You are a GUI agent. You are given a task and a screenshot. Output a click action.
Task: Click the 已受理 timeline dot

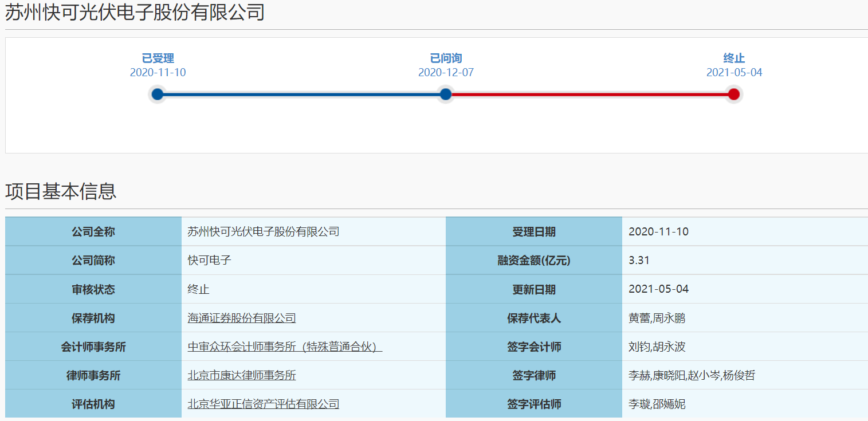tap(158, 95)
